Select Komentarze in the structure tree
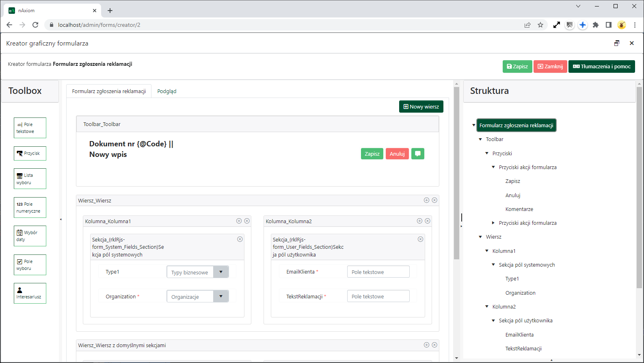Image resolution: width=644 pixels, height=363 pixels. point(519,209)
